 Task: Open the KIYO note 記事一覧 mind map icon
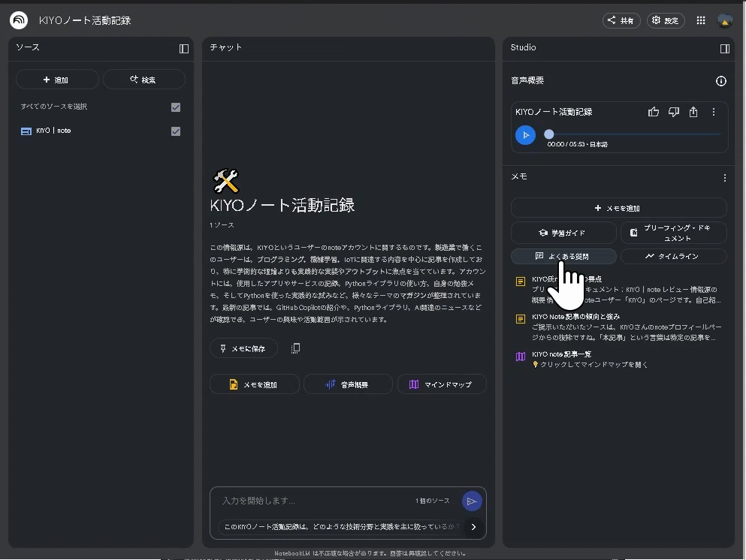pyautogui.click(x=521, y=357)
